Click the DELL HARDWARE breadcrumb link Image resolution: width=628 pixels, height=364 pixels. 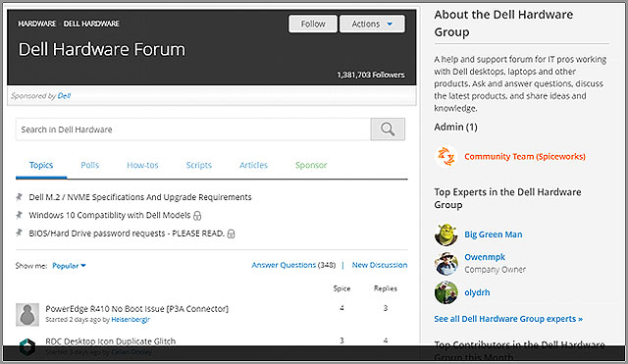pos(91,24)
